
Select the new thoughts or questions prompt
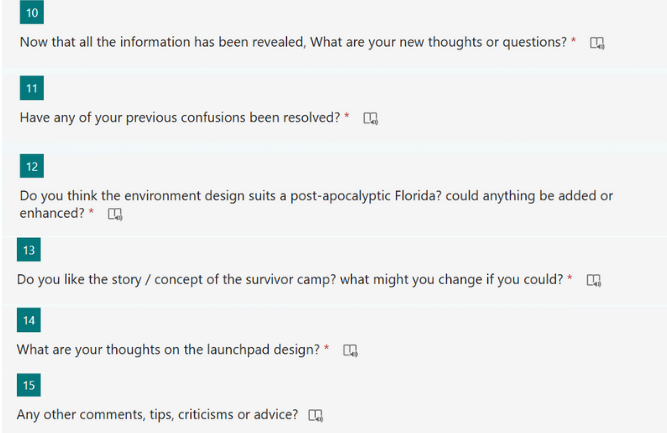[x=294, y=42]
